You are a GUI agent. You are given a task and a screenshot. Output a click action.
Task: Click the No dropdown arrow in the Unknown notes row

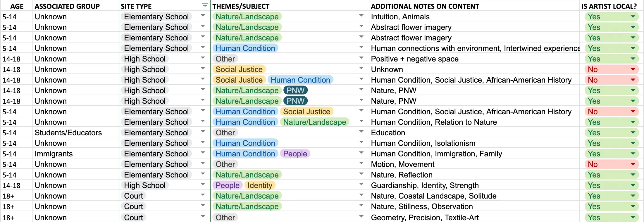633,69
